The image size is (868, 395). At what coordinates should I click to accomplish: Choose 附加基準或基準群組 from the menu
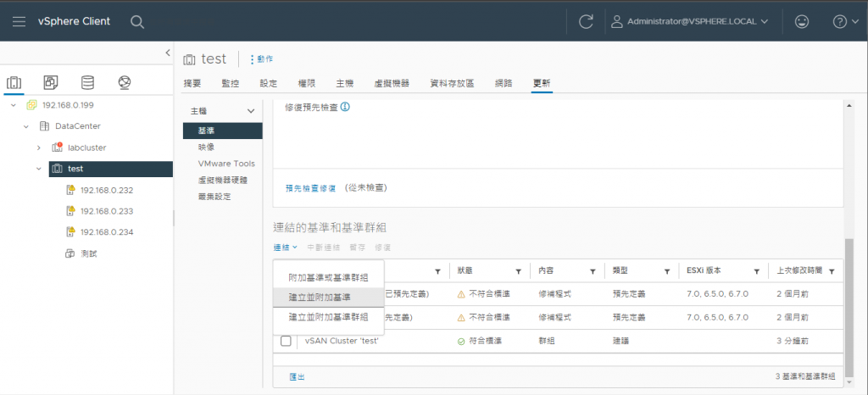point(328,278)
